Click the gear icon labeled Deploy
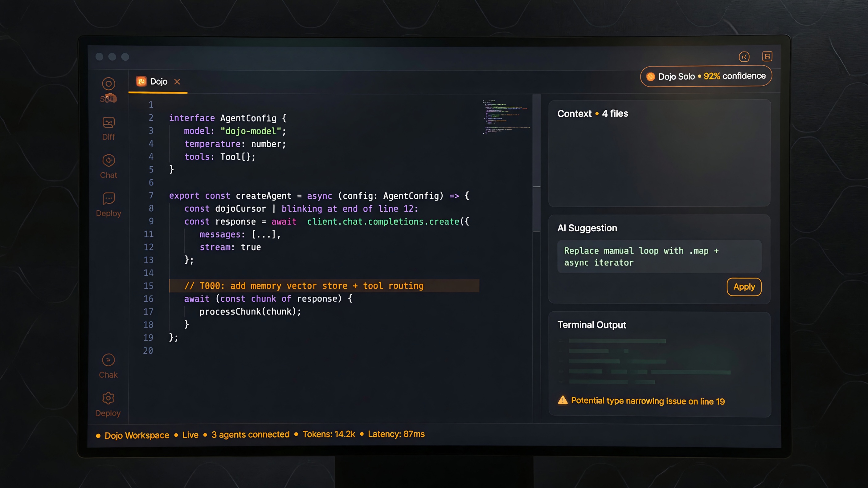This screenshot has width=868, height=488. (108, 398)
